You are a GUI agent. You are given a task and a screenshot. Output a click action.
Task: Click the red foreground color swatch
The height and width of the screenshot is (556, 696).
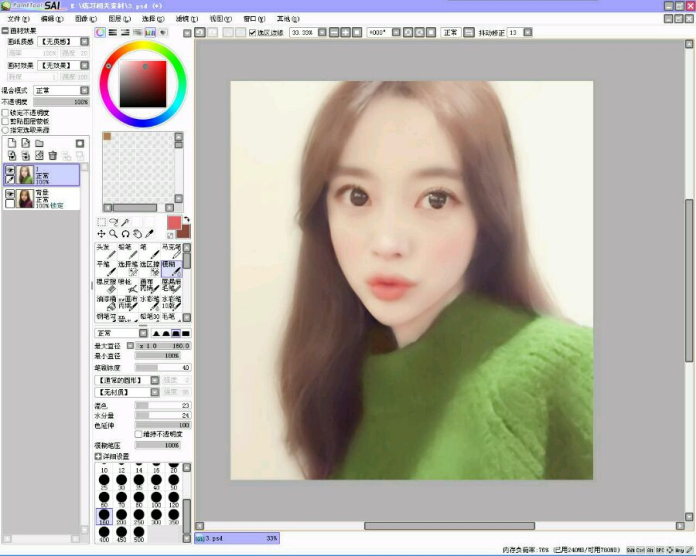[x=174, y=223]
